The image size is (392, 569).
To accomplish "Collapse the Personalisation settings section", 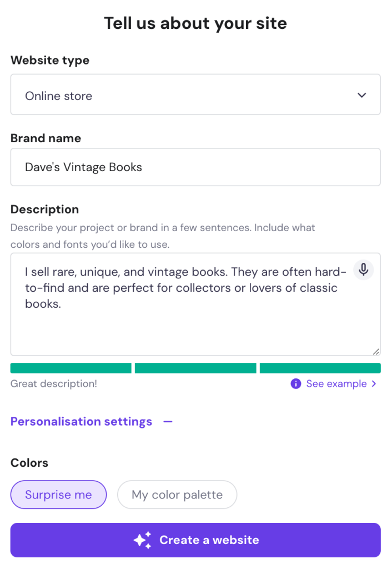I will 82,422.
